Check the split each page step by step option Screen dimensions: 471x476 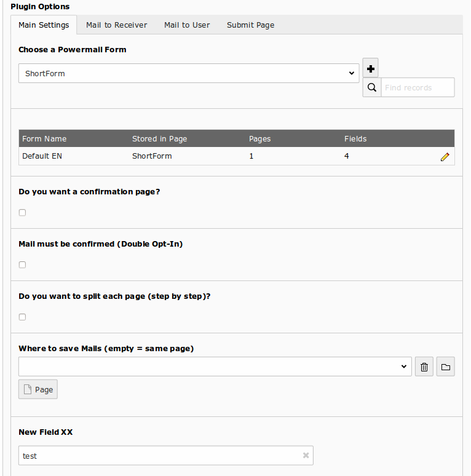click(23, 317)
